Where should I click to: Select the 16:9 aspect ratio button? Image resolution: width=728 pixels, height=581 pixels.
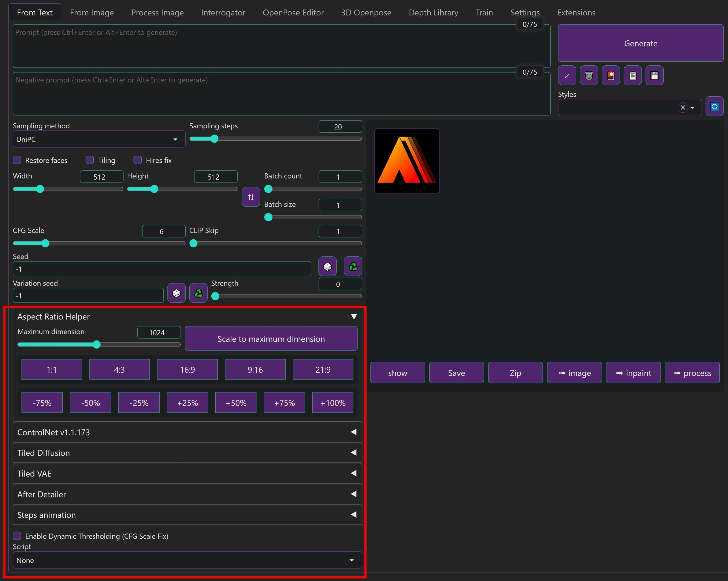(x=187, y=369)
